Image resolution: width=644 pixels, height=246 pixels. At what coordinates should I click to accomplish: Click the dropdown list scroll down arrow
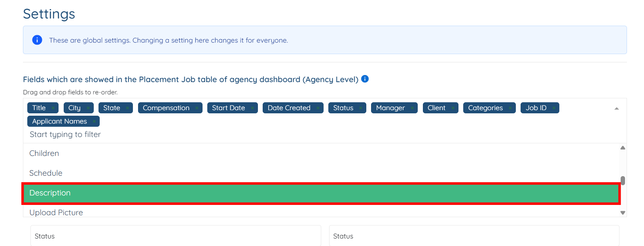623,213
